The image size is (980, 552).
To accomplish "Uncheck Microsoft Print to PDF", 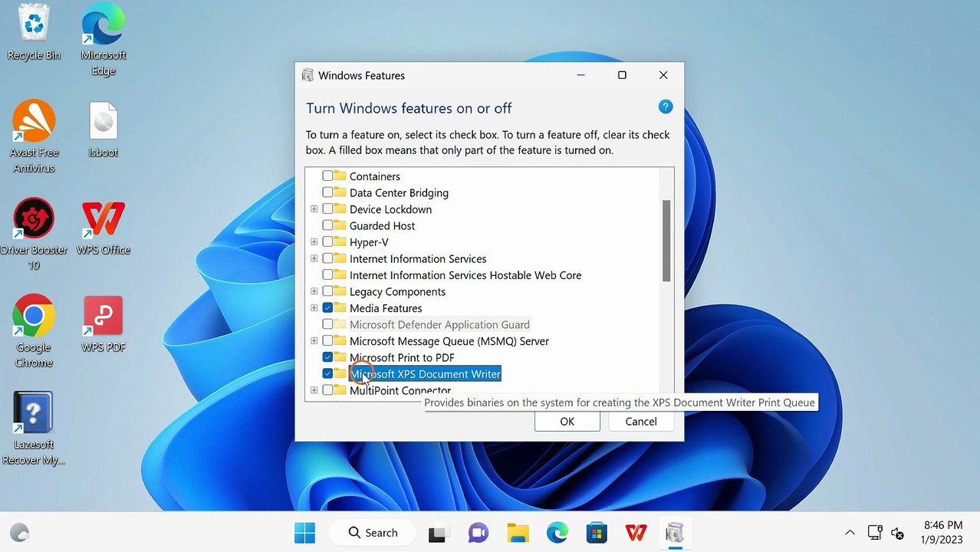I will 327,357.
